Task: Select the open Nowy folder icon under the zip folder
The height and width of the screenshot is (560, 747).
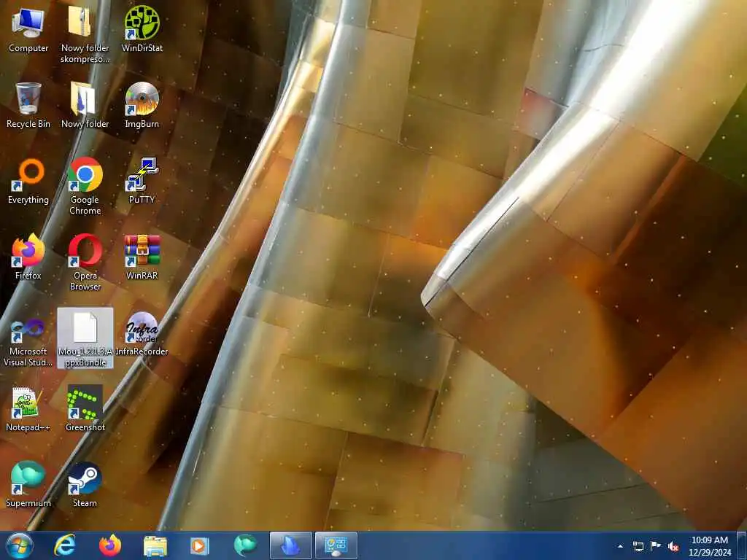Action: tap(85, 106)
